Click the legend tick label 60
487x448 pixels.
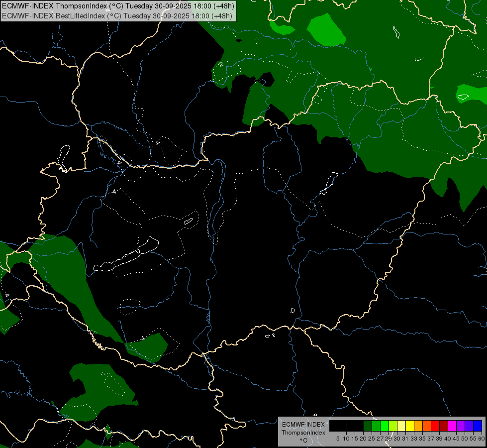click(482, 439)
